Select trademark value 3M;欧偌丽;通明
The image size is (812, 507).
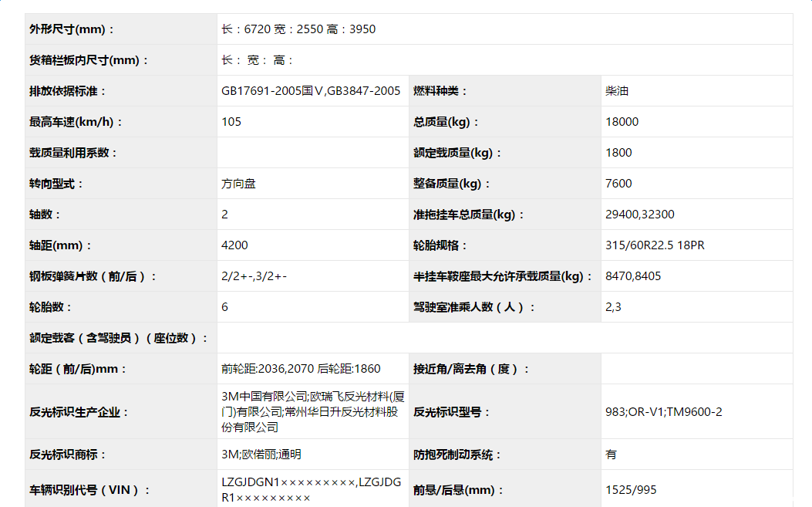tap(261, 455)
